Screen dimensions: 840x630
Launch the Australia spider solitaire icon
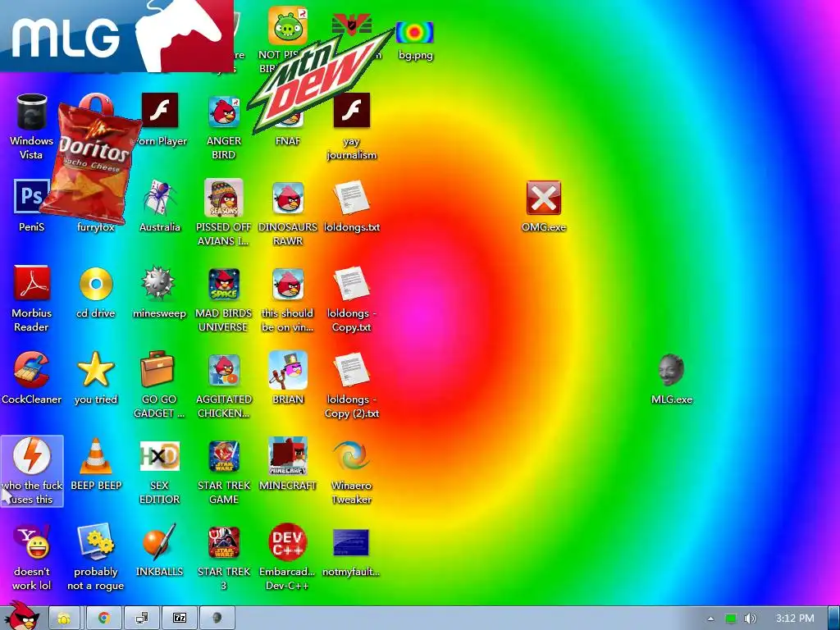160,198
